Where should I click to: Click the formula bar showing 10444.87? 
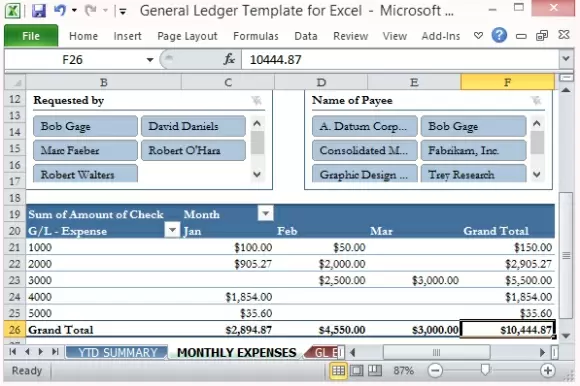[399, 60]
